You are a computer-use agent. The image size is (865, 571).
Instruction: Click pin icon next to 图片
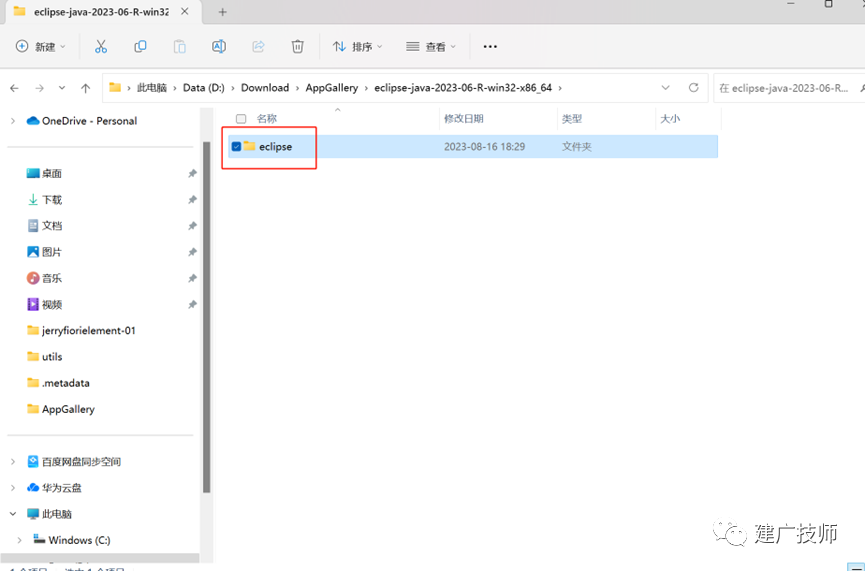click(192, 252)
